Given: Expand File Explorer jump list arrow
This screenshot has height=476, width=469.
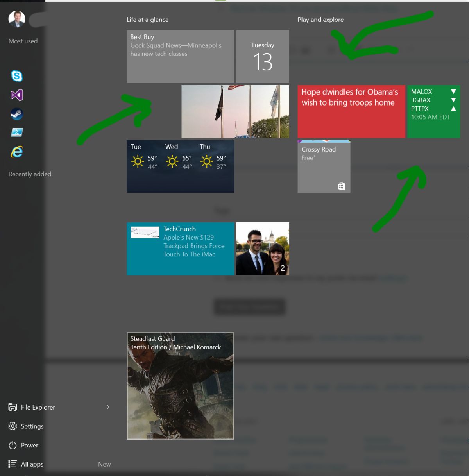Looking at the screenshot, I should pyautogui.click(x=108, y=407).
